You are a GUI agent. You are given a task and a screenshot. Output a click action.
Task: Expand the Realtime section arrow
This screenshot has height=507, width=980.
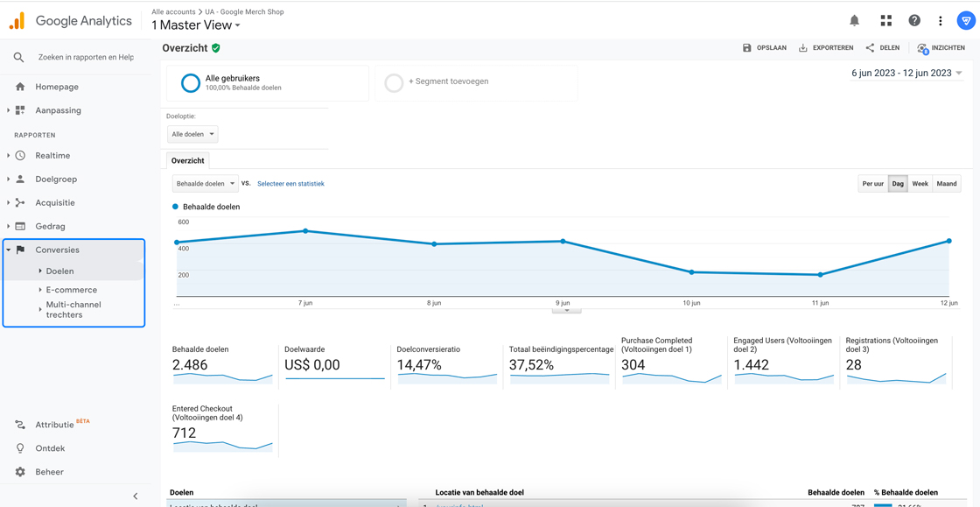8,156
